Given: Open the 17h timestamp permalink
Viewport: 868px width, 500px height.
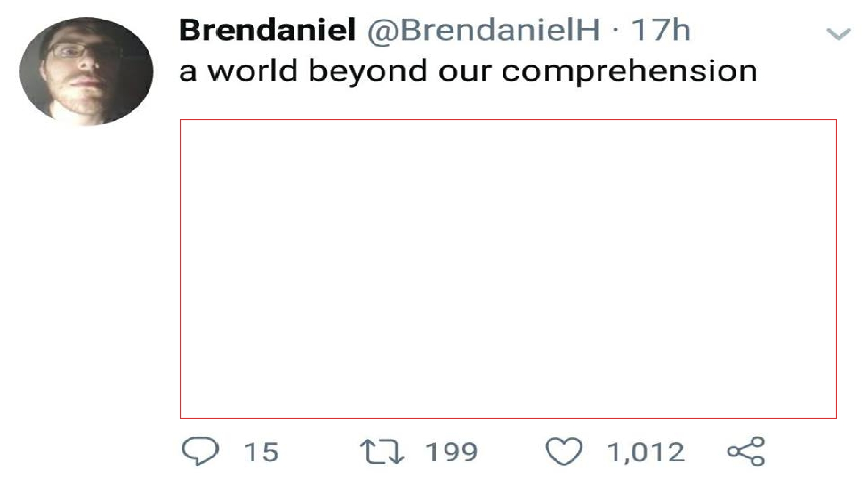Looking at the screenshot, I should pos(661,30).
